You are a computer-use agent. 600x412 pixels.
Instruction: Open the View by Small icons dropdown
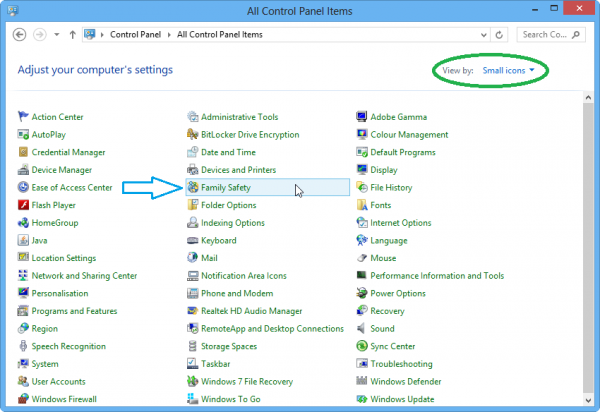[x=508, y=70]
